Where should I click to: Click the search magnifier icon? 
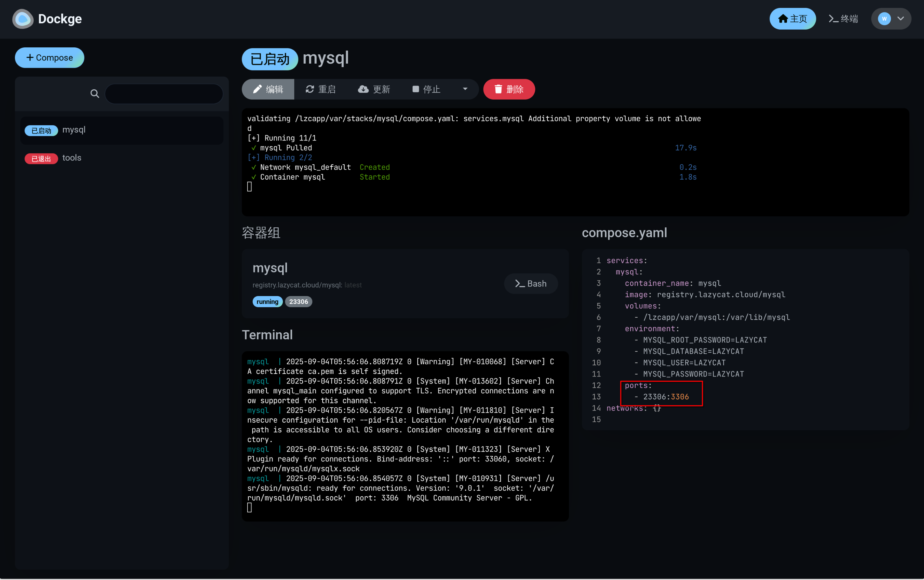point(95,93)
